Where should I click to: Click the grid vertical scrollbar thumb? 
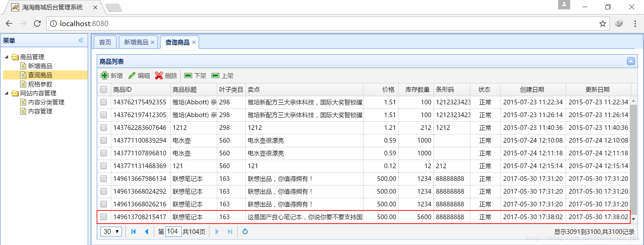coord(634,159)
